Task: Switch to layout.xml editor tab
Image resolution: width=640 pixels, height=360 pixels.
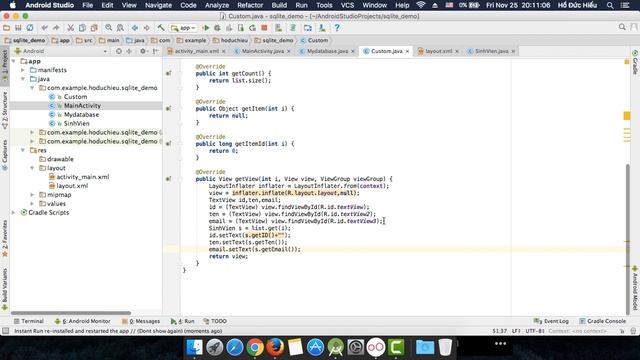Action: [x=438, y=51]
